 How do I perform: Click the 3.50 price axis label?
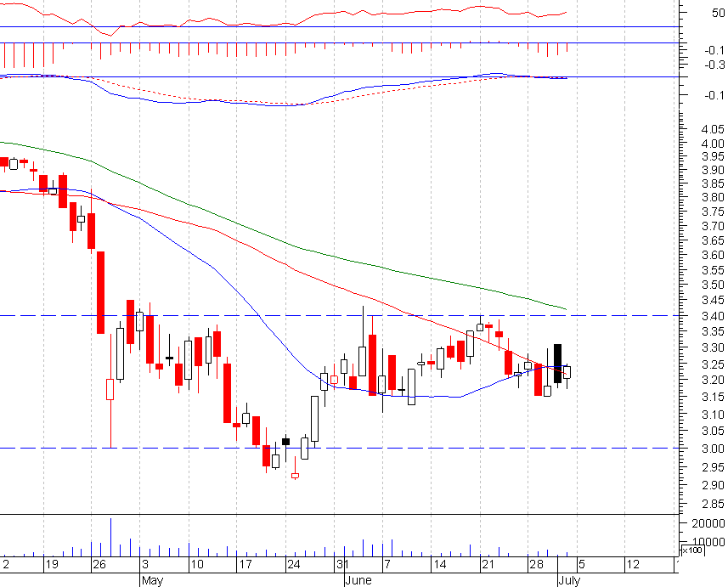[x=713, y=285]
